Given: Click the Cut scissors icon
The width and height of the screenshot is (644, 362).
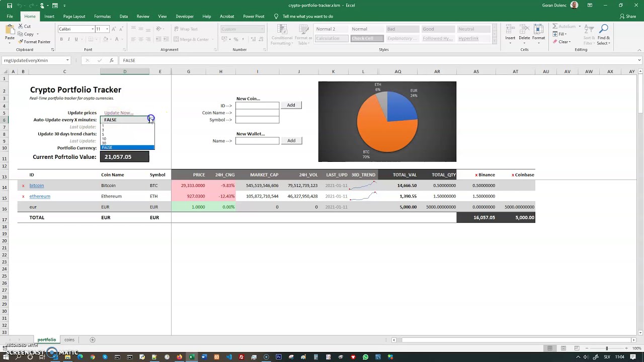Looking at the screenshot, I should tap(21, 26).
